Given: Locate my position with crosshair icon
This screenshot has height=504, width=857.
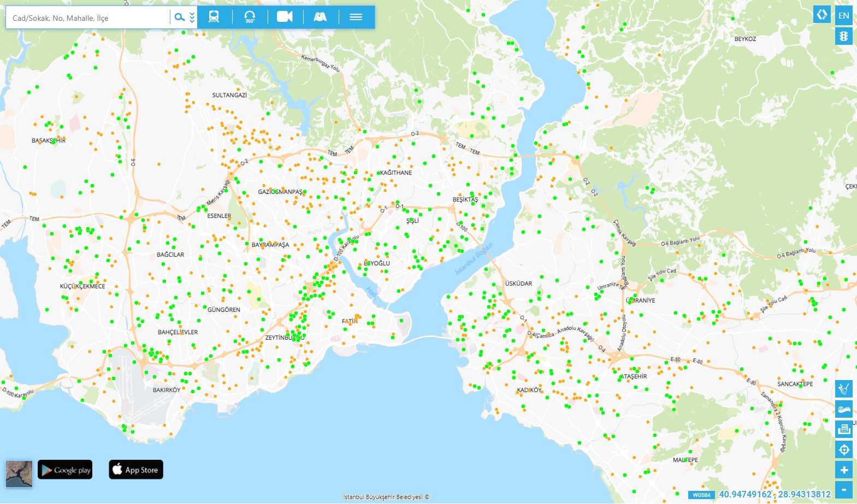Looking at the screenshot, I should click(x=844, y=449).
